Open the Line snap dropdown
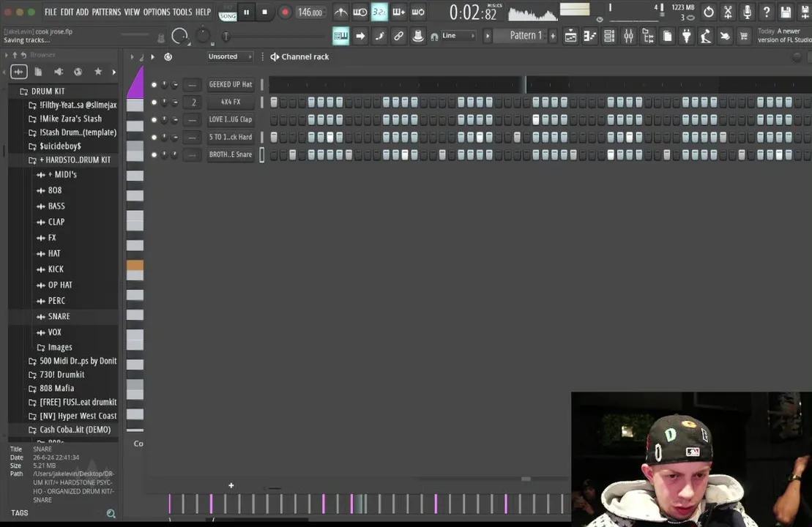This screenshot has height=527, width=812. pos(458,36)
